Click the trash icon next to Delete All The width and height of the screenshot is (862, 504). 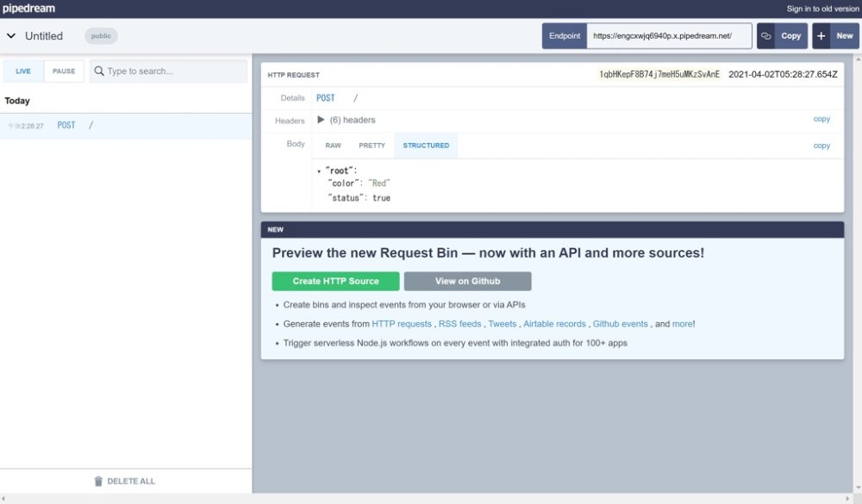coord(98,481)
